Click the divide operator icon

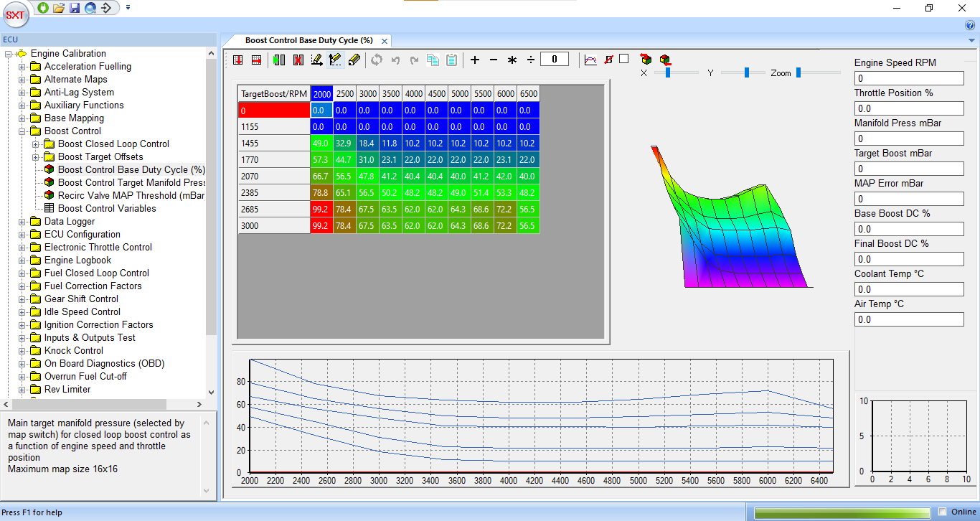tap(531, 60)
